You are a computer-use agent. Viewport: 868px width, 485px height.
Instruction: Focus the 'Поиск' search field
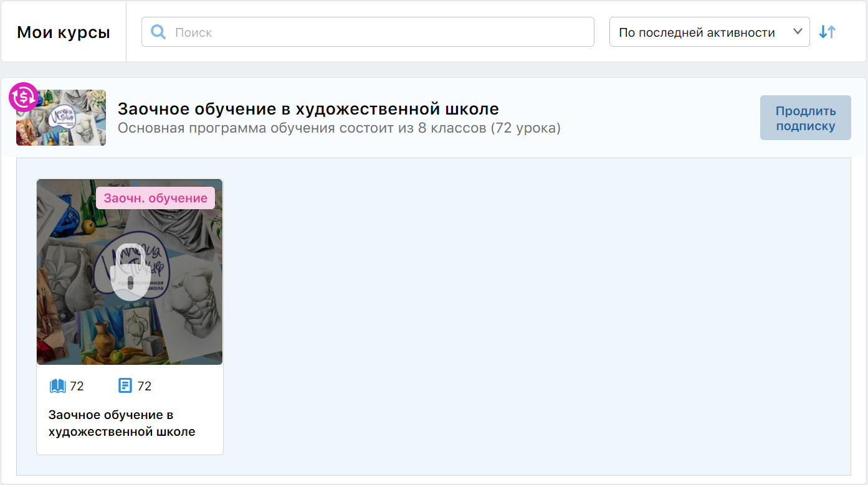coord(368,32)
